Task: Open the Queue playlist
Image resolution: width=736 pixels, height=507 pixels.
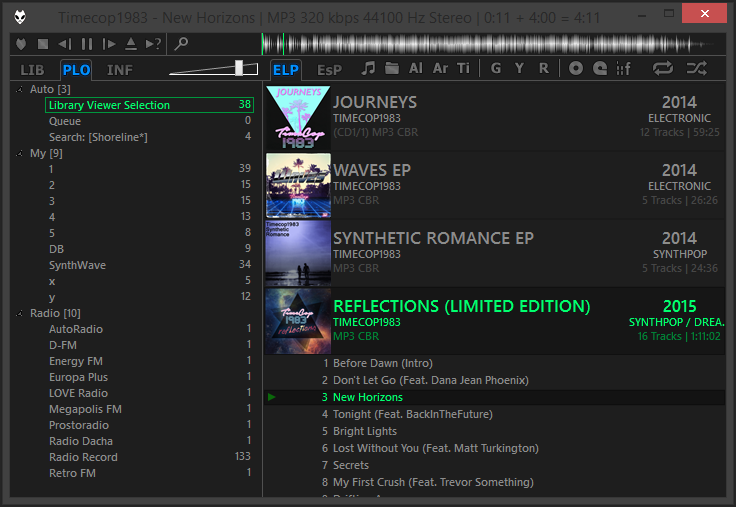Action: (x=149, y=121)
